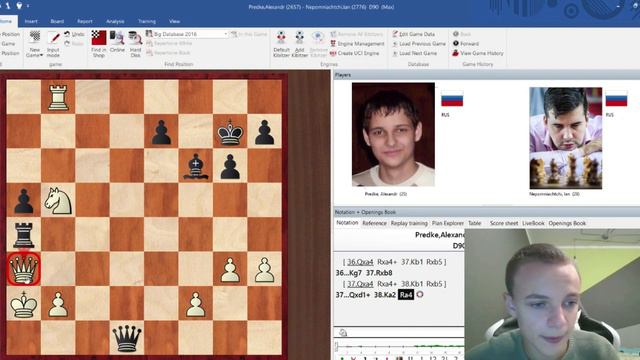Switch to the Table tab
640x360 pixels.
pyautogui.click(x=474, y=223)
